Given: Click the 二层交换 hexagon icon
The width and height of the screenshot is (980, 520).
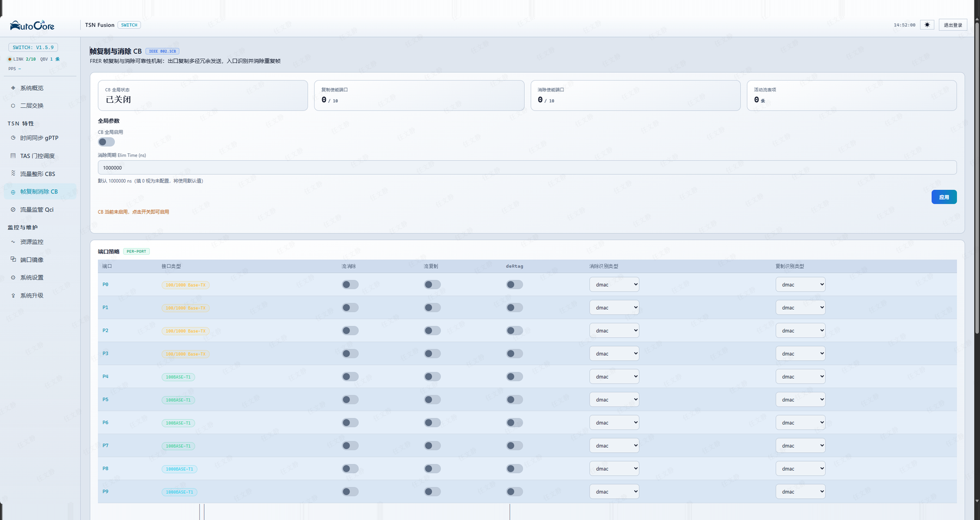Looking at the screenshot, I should pyautogui.click(x=13, y=106).
